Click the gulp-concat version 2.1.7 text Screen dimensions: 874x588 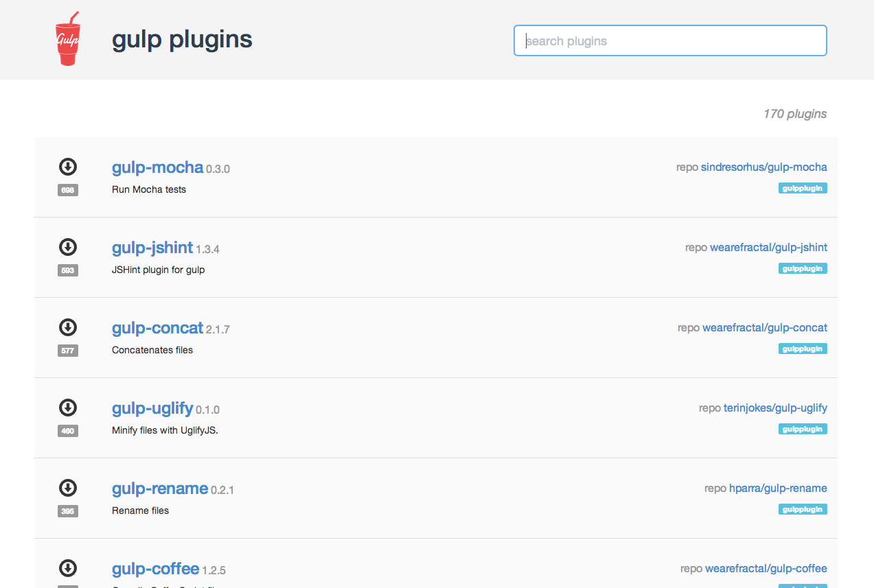point(218,330)
